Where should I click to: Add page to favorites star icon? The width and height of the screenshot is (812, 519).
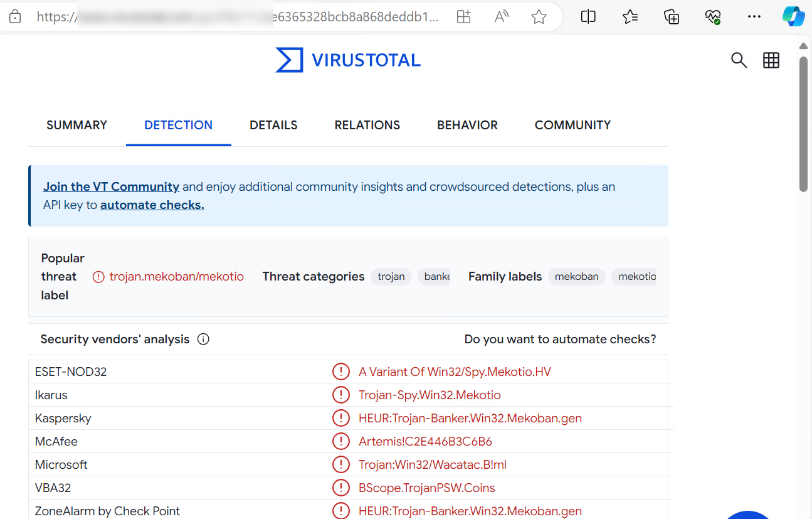point(539,17)
